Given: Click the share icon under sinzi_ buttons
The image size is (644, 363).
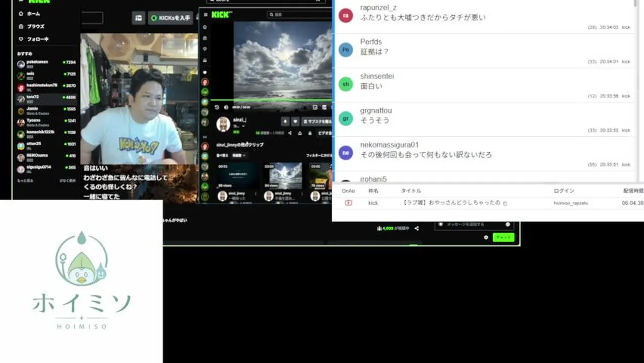Looking at the screenshot, I should pos(290,133).
